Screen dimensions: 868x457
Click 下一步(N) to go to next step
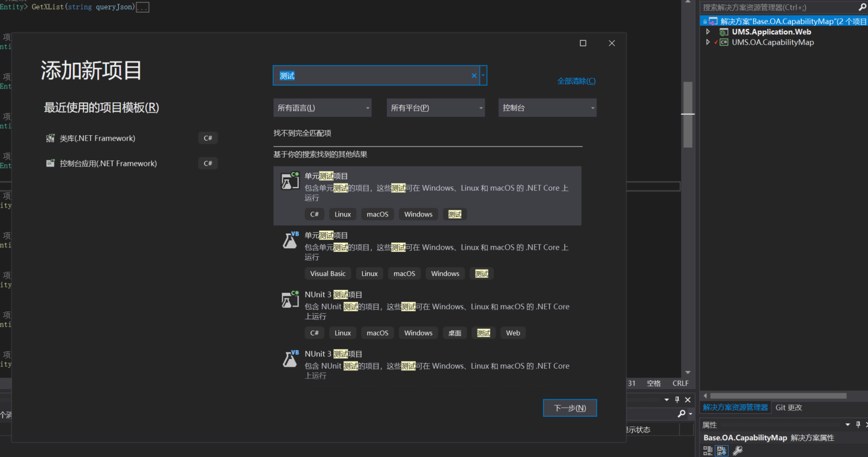[569, 408]
